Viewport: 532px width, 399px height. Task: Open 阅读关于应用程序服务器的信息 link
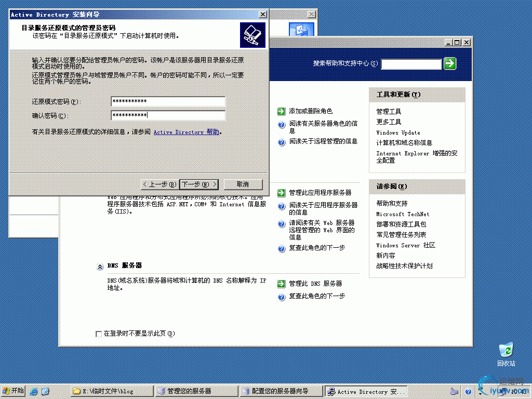323,208
